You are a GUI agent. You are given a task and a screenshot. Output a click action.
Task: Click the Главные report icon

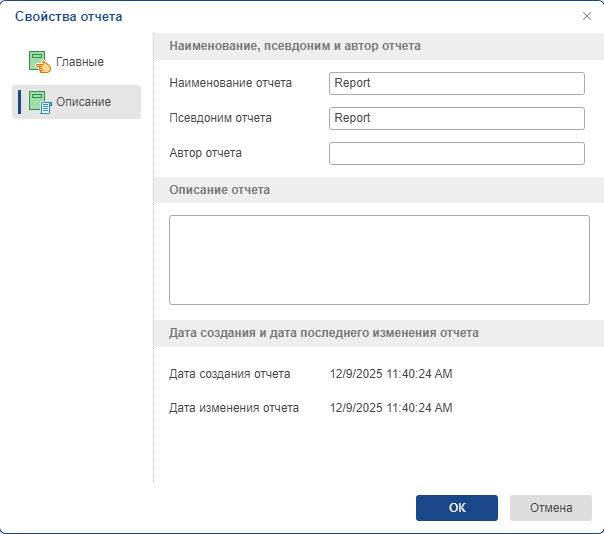tap(40, 62)
